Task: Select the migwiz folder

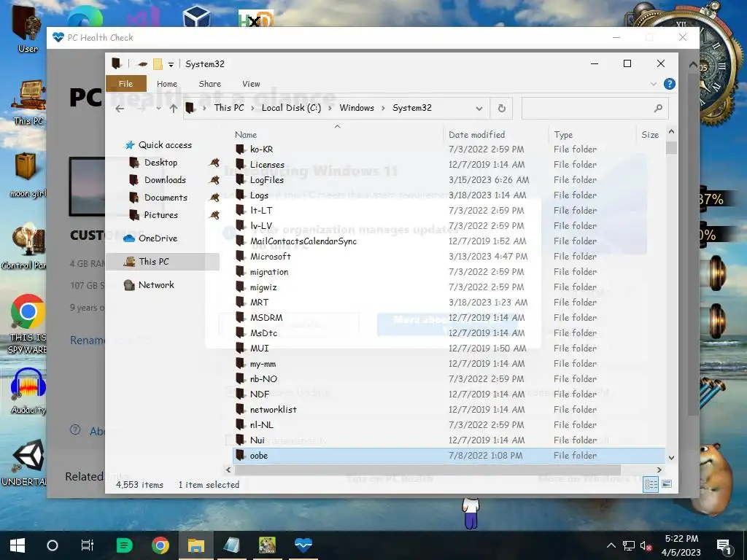Action: point(263,287)
